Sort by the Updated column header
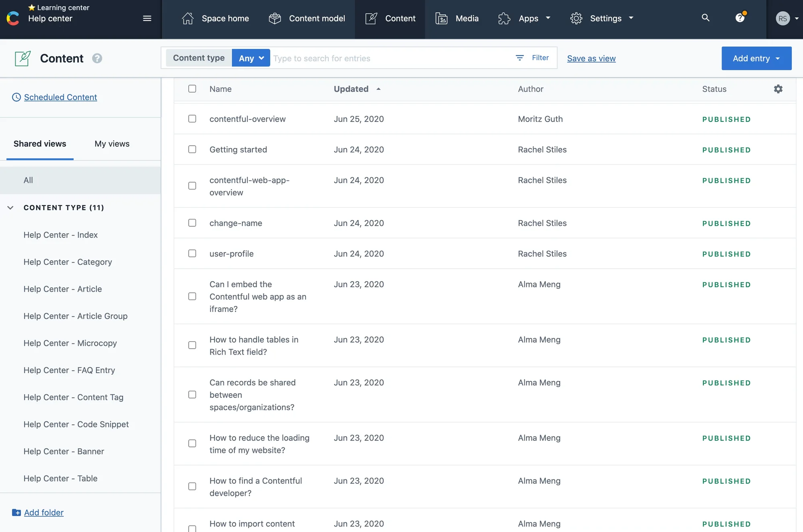 [x=351, y=89]
